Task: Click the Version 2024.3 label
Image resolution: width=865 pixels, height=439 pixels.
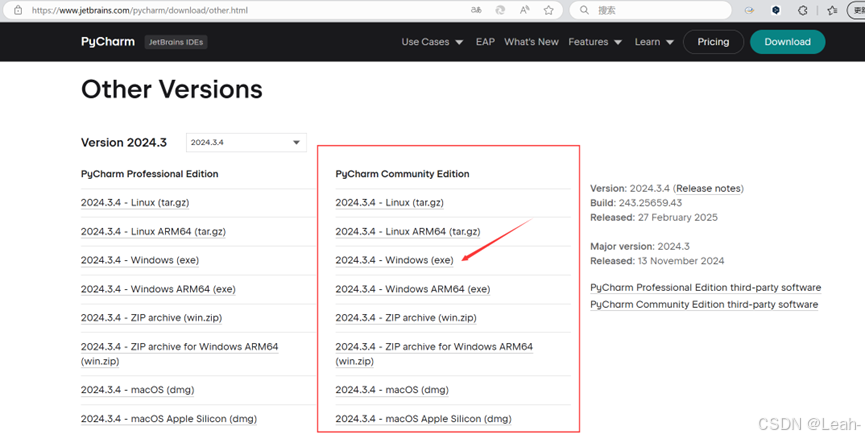Action: 124,142
